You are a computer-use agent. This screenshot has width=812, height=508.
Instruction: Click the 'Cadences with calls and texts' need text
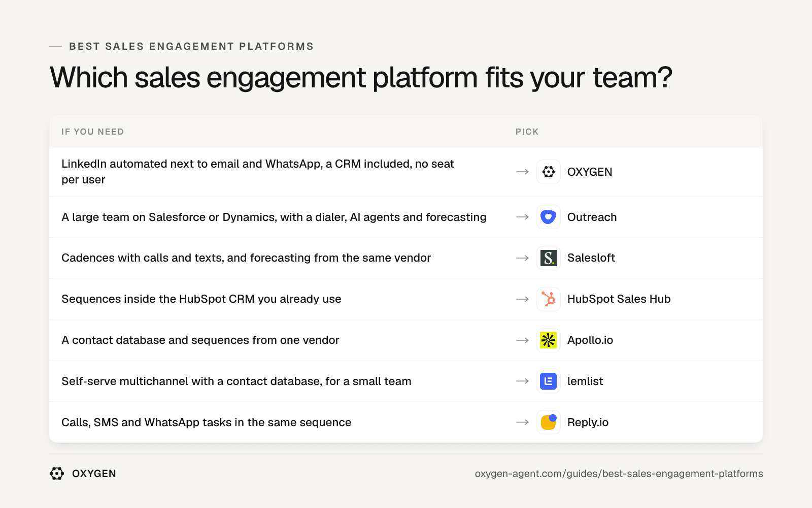pyautogui.click(x=246, y=258)
